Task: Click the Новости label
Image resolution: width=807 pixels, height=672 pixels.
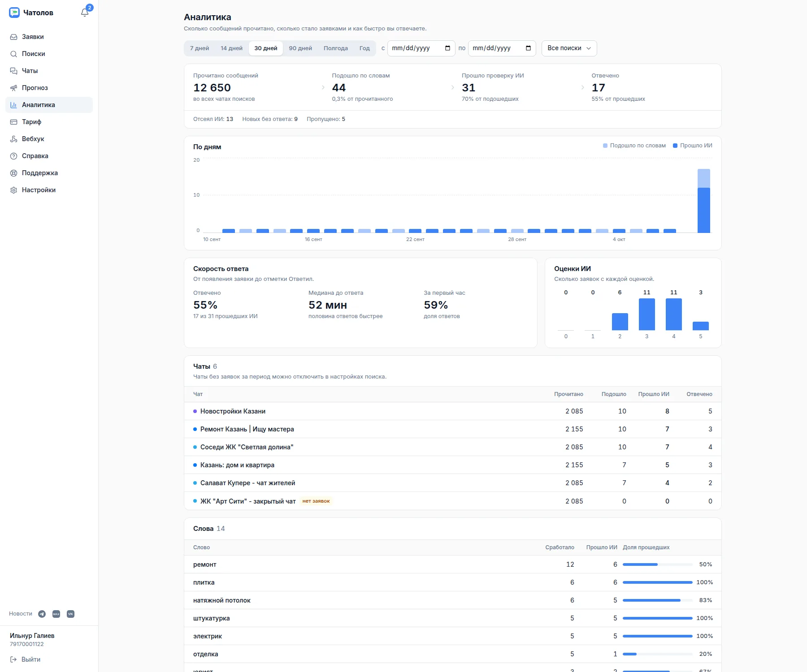Action: (21, 614)
